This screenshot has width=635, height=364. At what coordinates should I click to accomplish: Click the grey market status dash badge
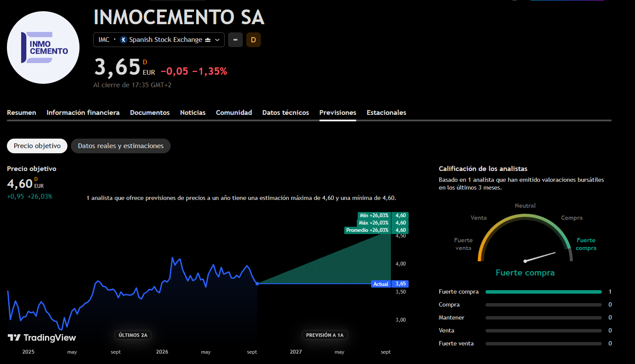tap(235, 40)
